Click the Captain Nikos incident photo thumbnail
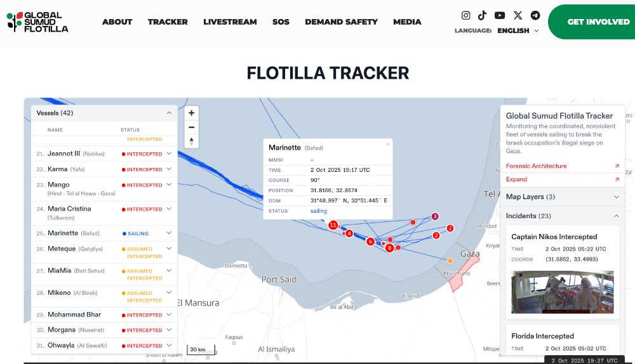635x364 pixels. (x=563, y=292)
